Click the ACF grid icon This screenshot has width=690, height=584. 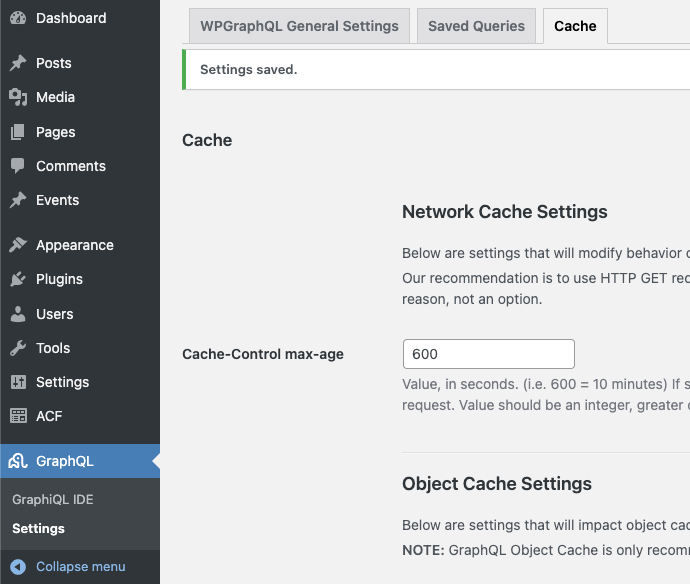coord(18,416)
